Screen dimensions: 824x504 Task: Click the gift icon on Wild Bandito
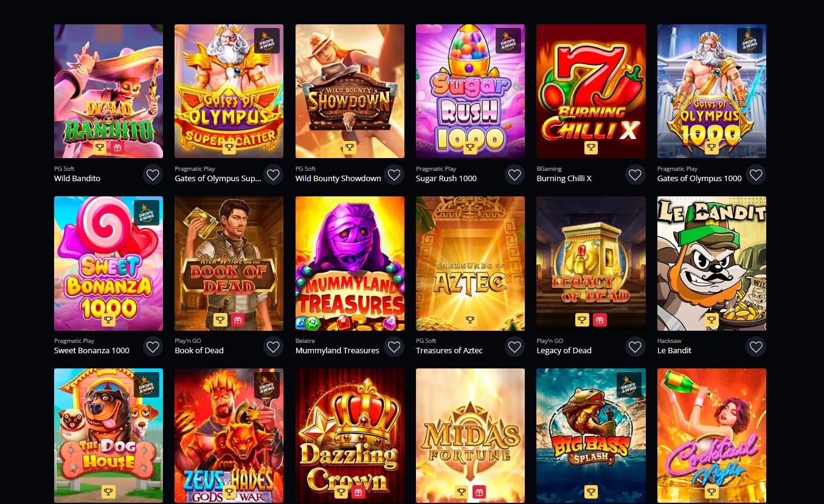point(117,148)
